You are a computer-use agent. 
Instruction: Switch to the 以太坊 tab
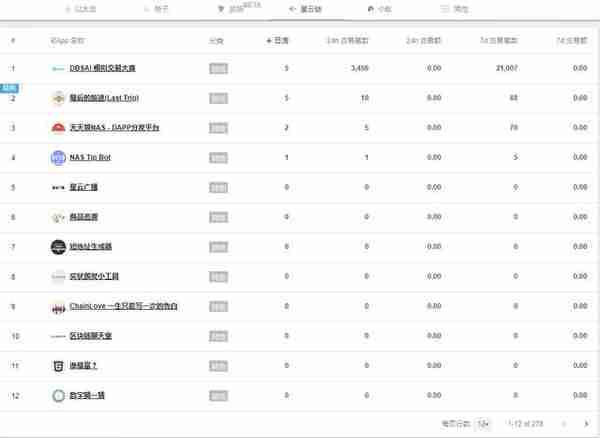(x=81, y=9)
